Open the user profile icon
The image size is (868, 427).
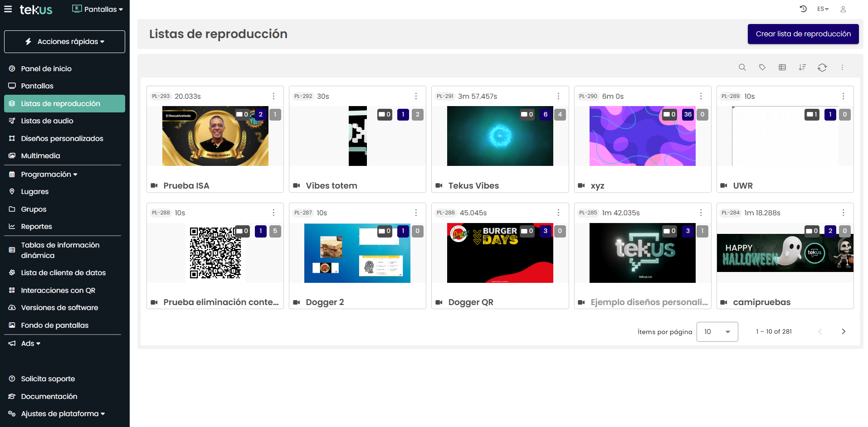(x=843, y=9)
